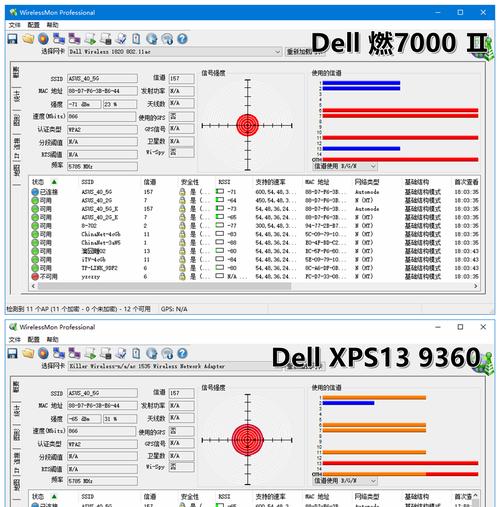Click the green arrow export icon in Dell Wireless 1820 window
The image size is (500, 507).
(90, 39)
